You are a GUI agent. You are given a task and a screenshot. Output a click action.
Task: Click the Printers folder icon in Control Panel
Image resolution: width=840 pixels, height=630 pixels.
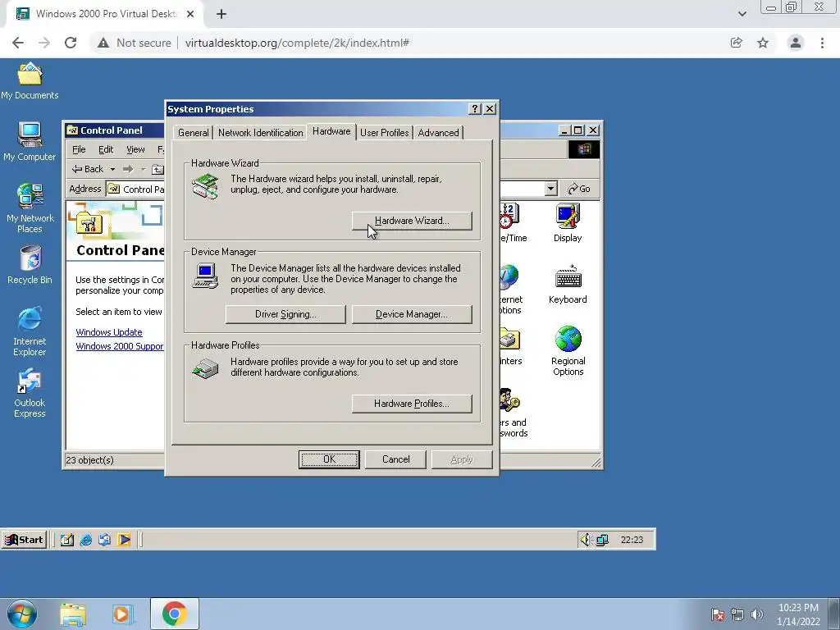point(509,339)
